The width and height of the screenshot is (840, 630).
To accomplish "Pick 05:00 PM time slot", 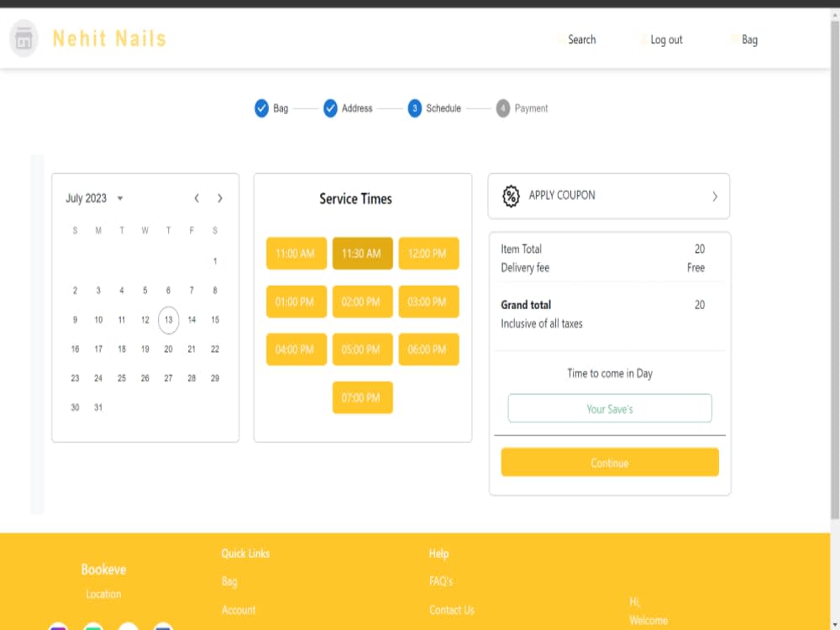I will point(363,349).
